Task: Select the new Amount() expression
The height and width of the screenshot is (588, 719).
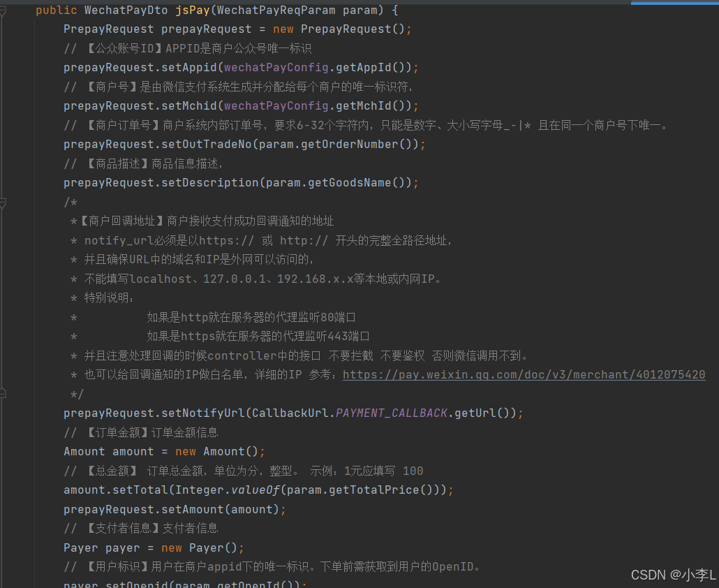Action: click(x=220, y=451)
